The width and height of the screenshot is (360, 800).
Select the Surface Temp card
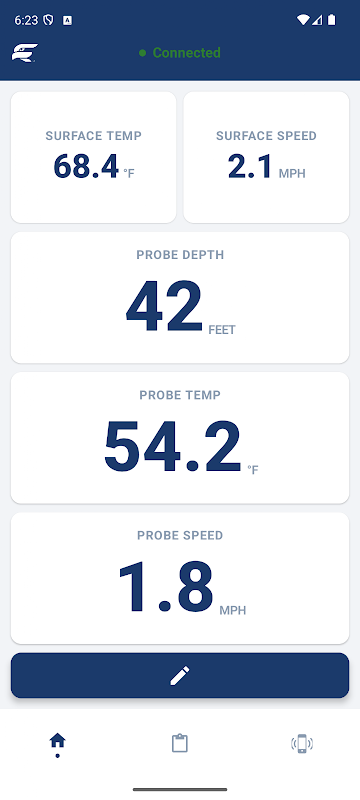pos(93,157)
